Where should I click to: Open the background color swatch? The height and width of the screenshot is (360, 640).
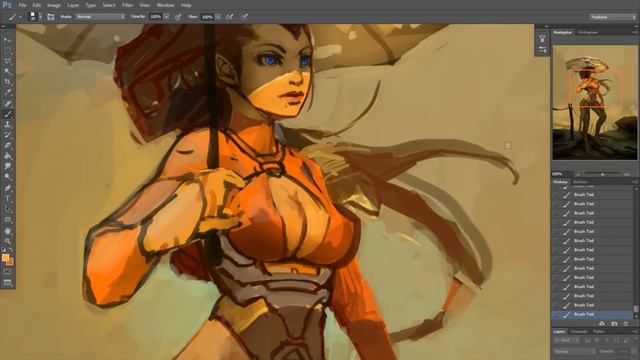pyautogui.click(x=10, y=262)
